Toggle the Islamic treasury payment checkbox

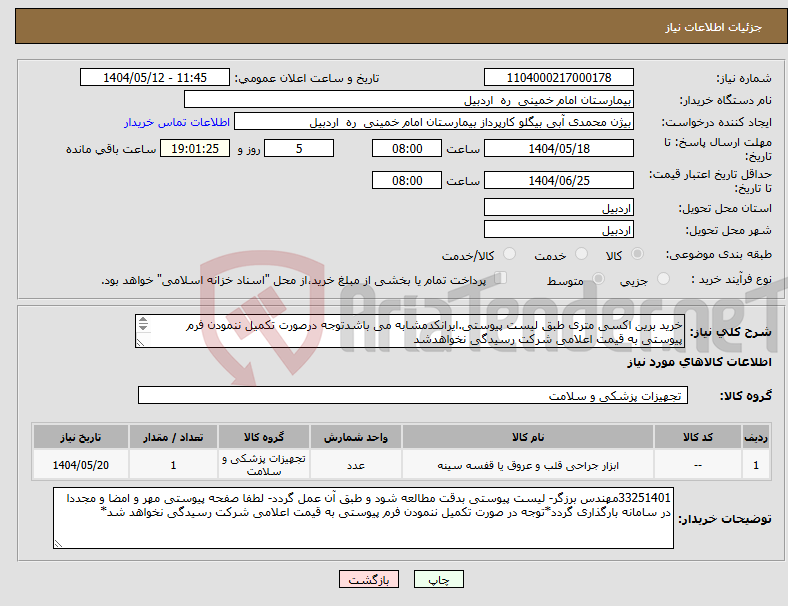click(x=501, y=277)
